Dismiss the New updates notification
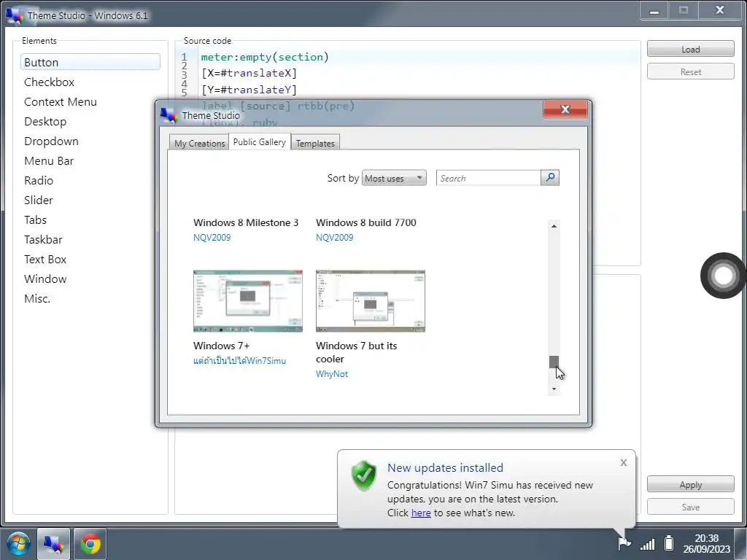This screenshot has height=560, width=747. [x=624, y=463]
